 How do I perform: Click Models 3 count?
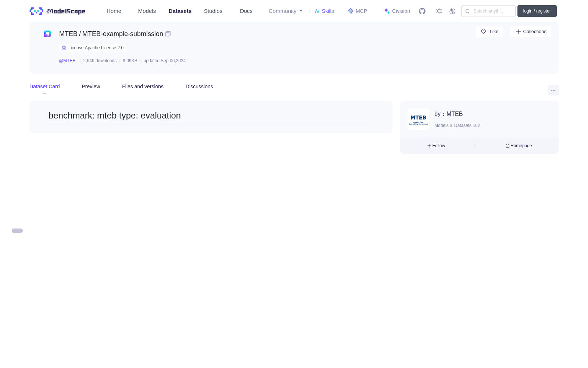(443, 125)
